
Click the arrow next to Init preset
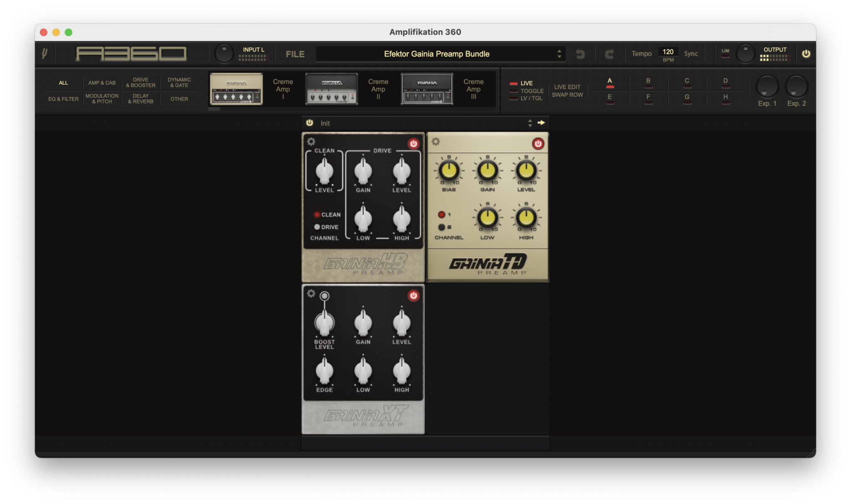pos(541,123)
